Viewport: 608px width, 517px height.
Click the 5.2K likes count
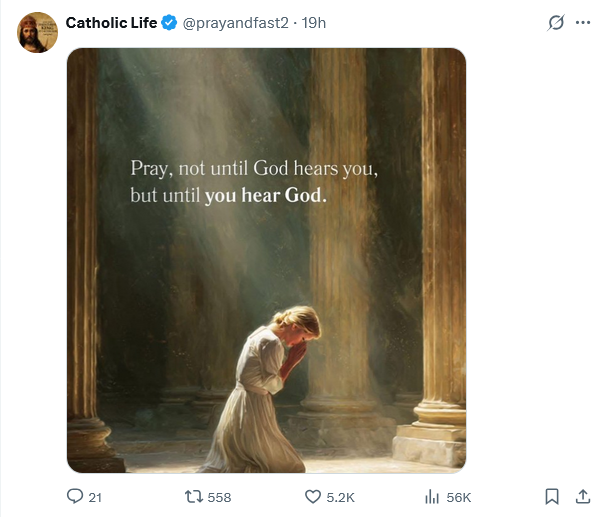click(339, 497)
